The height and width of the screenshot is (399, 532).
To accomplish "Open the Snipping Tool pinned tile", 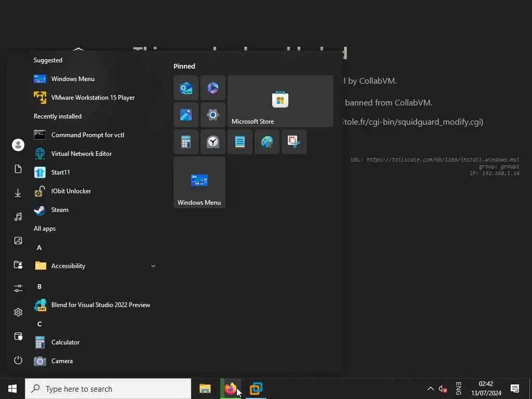I will pos(294,142).
